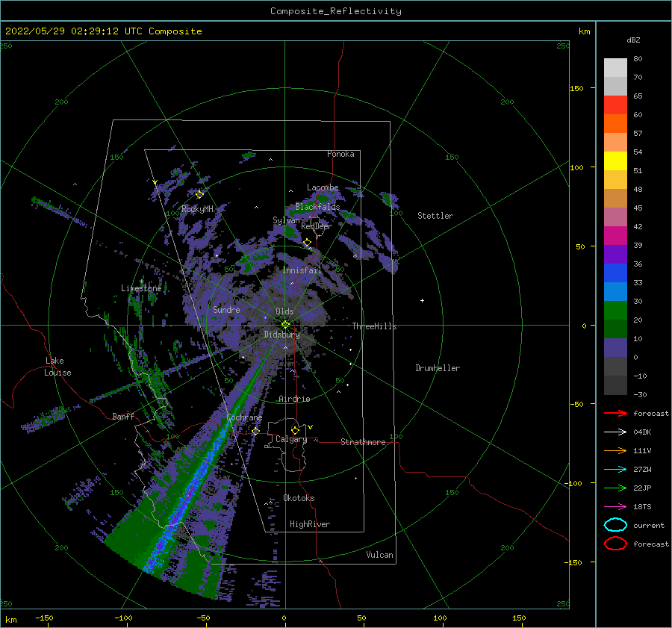Image resolution: width=672 pixels, height=628 pixels.
Task: Click the yellow marker near RedDeer
Action: click(x=307, y=243)
